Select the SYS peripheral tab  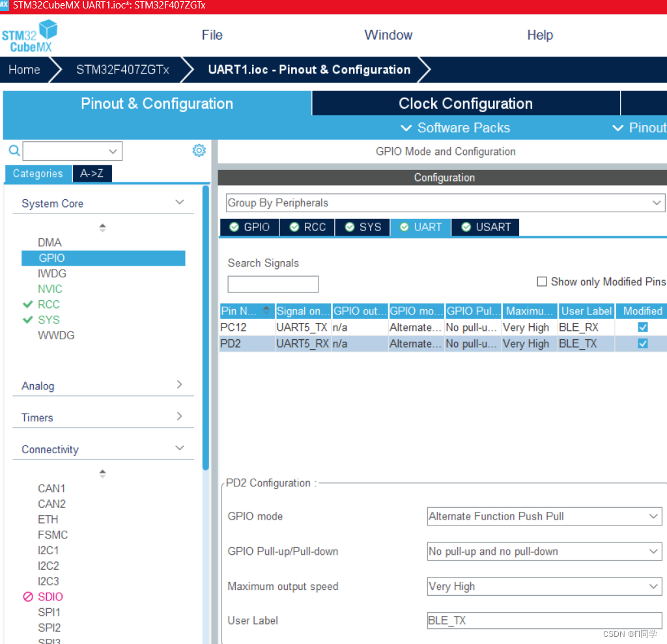pyautogui.click(x=363, y=227)
